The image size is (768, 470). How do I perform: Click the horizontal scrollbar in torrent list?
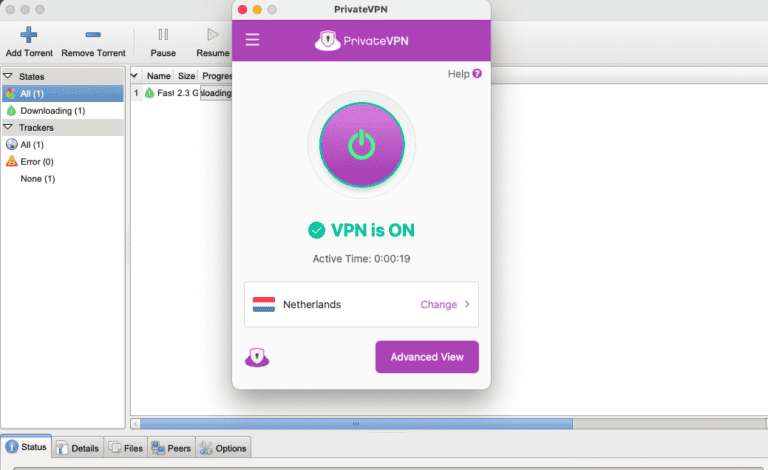[356, 423]
